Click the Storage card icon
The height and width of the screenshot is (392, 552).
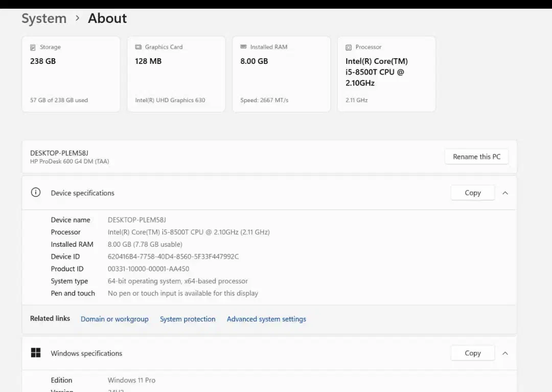[33, 47]
